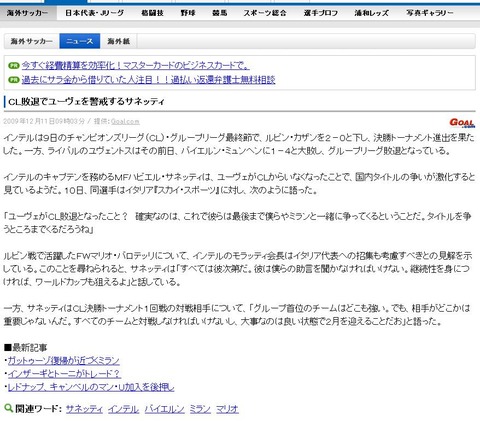Image resolution: width=480 pixels, height=421 pixels.
Task: Click the ■最新記事 heading
Action: point(25,348)
